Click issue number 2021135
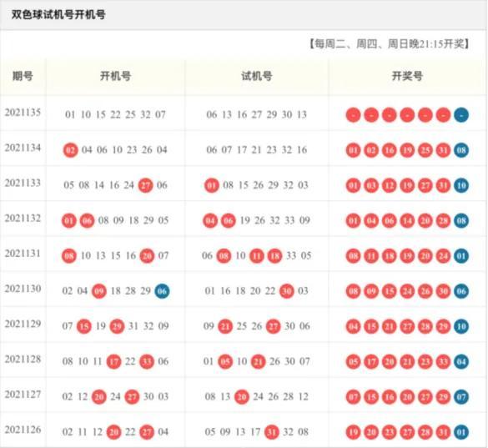The height and width of the screenshot is (448, 488). click(x=23, y=113)
